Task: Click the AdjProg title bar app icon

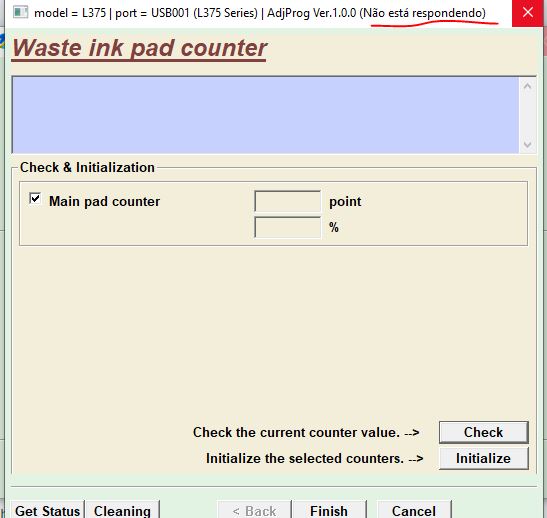Action: point(20,13)
